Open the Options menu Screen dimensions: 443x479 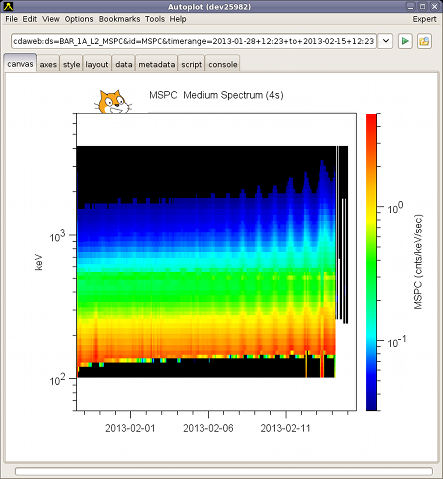(x=79, y=19)
